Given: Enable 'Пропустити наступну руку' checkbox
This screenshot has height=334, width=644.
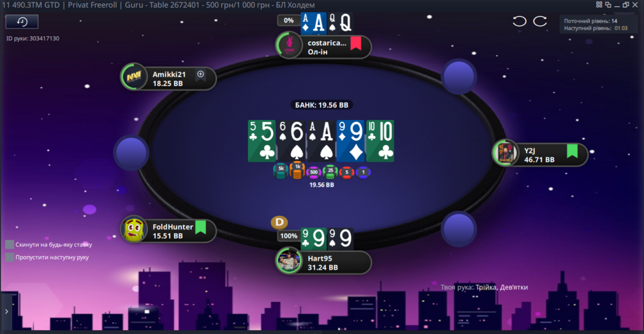Looking at the screenshot, I should coord(10,257).
